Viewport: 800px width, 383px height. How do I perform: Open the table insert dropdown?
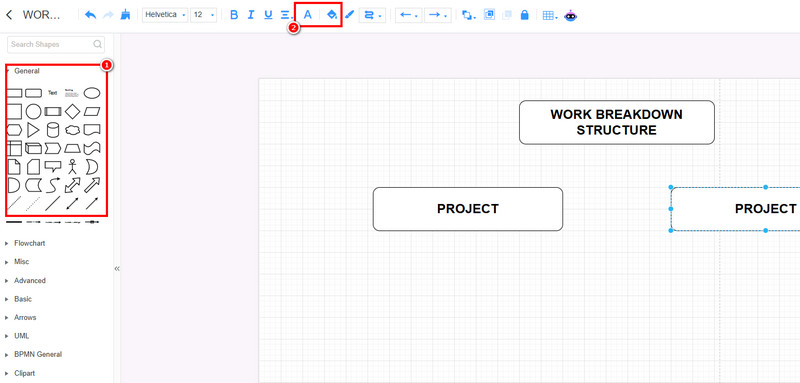pyautogui.click(x=550, y=15)
